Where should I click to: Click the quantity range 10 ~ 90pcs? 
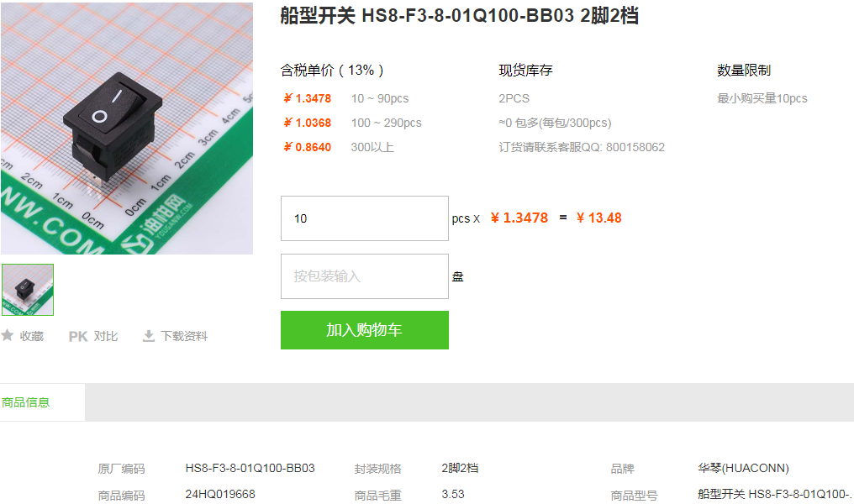coord(380,98)
